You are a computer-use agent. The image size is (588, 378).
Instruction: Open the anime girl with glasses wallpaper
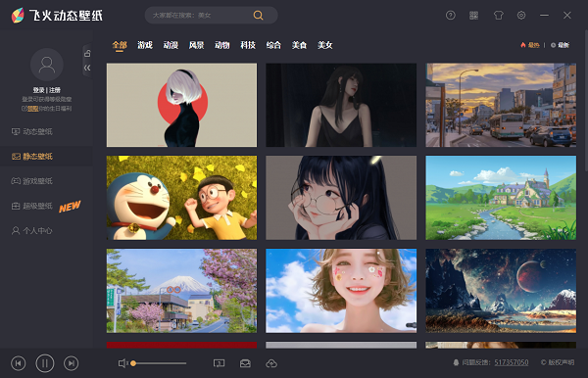click(x=341, y=198)
